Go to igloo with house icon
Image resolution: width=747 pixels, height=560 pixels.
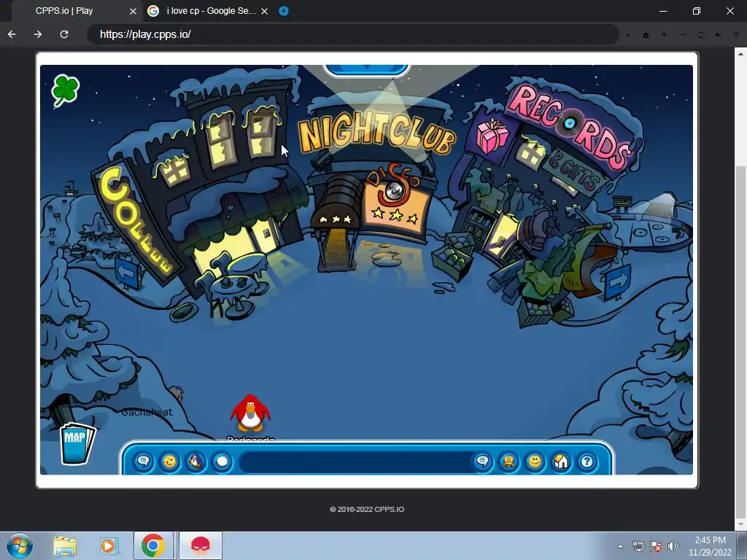click(x=561, y=462)
